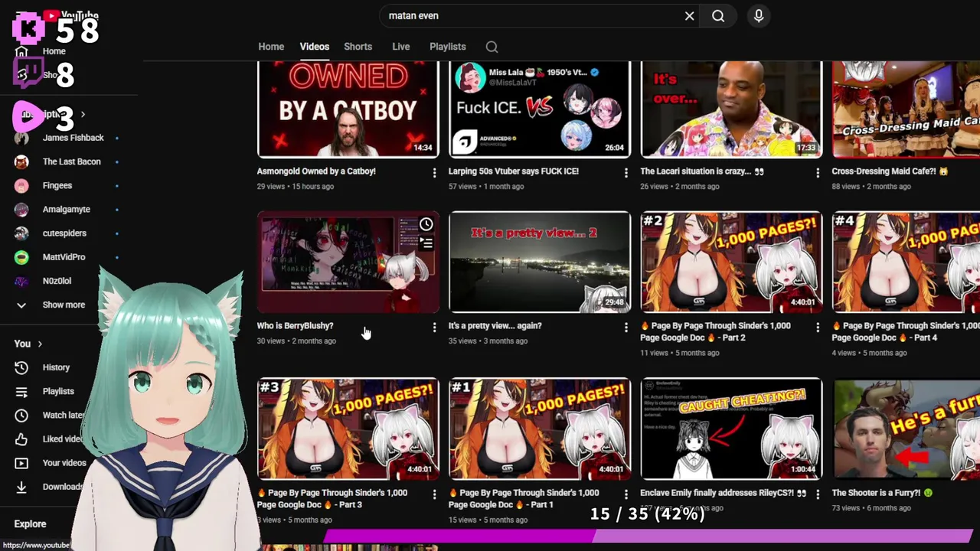Open The Last Bacon subscription
The height and width of the screenshot is (551, 980).
pos(71,161)
